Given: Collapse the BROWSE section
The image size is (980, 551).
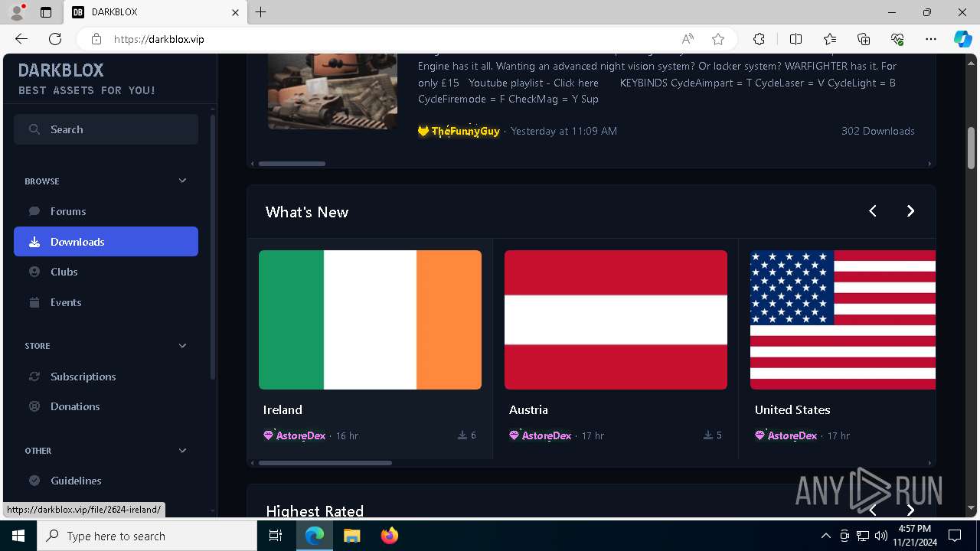Looking at the screenshot, I should 182,181.
